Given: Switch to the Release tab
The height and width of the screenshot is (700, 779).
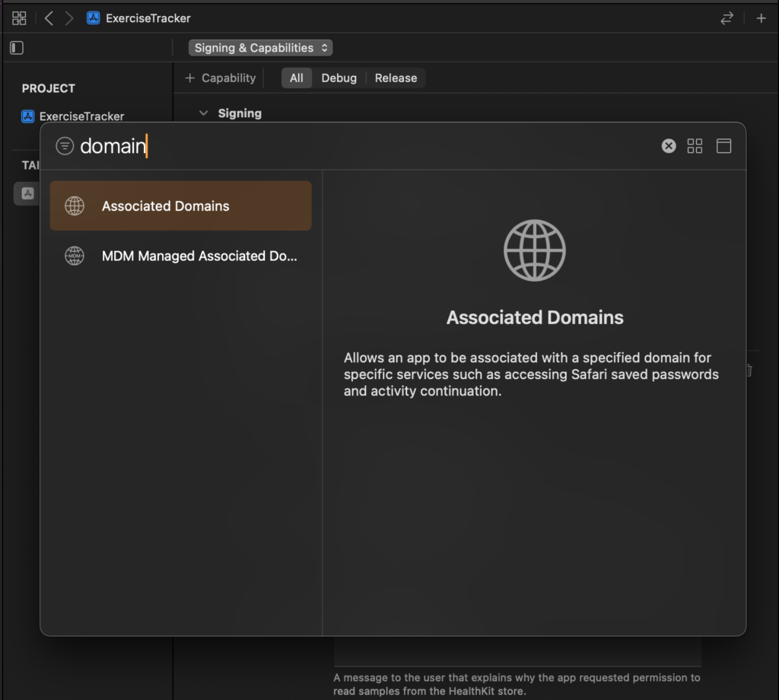Looking at the screenshot, I should 396,78.
